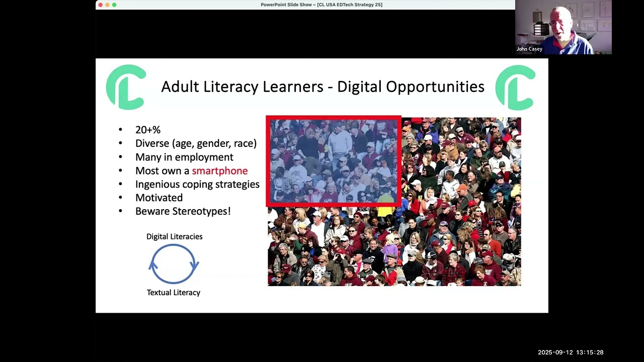644x362 pixels.
Task: Click the Beware Stereotypes! bullet
Action: click(x=183, y=211)
